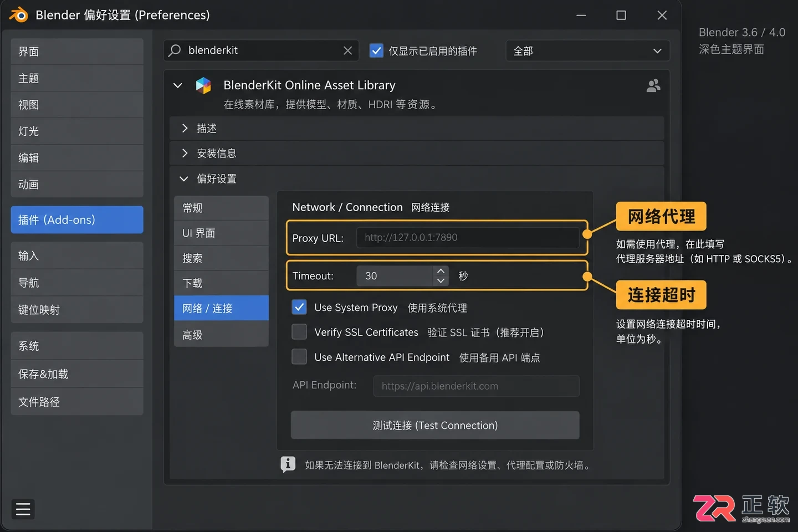Click the search magnifier icon
Image resolution: width=798 pixels, height=532 pixels.
point(175,50)
